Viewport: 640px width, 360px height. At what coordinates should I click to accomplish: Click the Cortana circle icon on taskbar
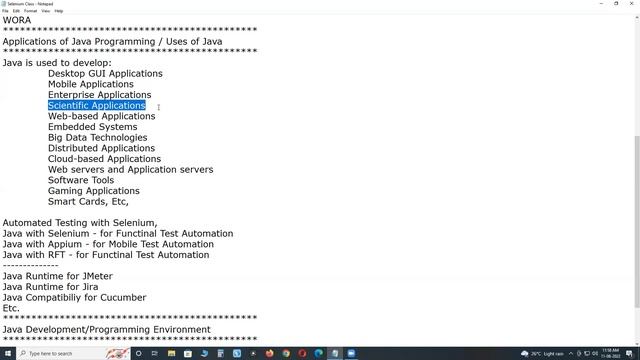(138, 353)
